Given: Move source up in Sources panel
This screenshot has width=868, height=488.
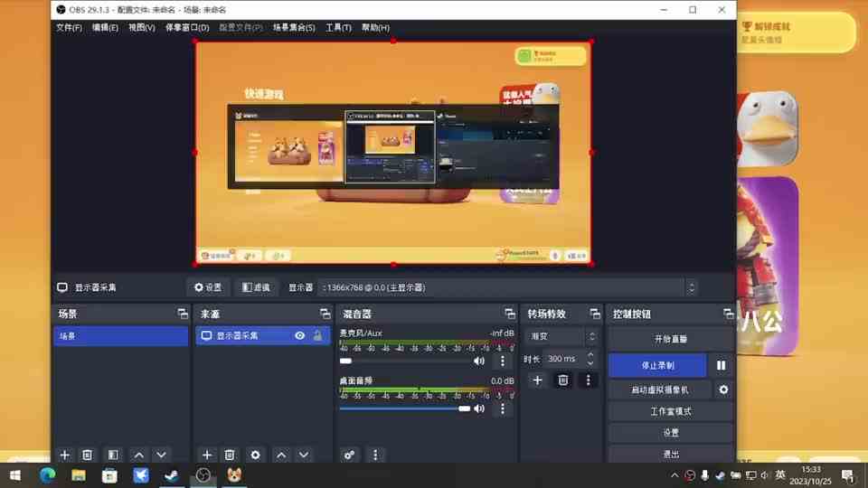Looking at the screenshot, I should click(x=281, y=455).
